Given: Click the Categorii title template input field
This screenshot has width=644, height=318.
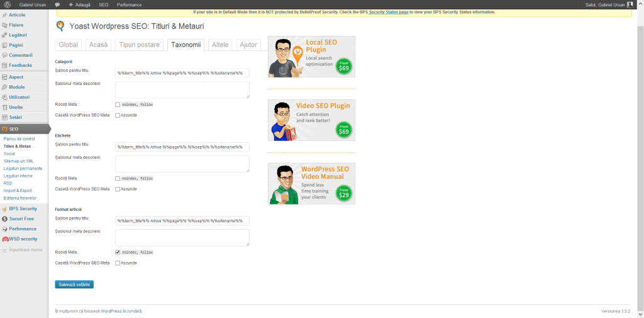Looking at the screenshot, I should (x=182, y=73).
